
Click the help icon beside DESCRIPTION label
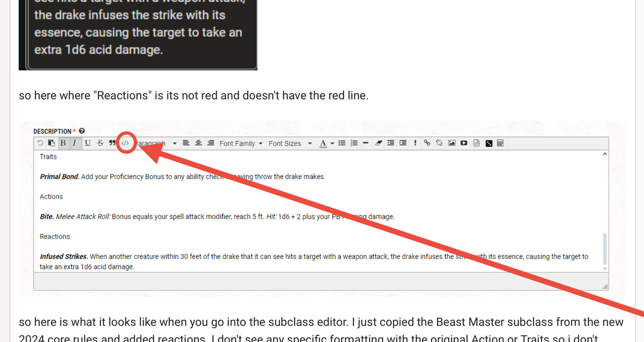pos(82,131)
